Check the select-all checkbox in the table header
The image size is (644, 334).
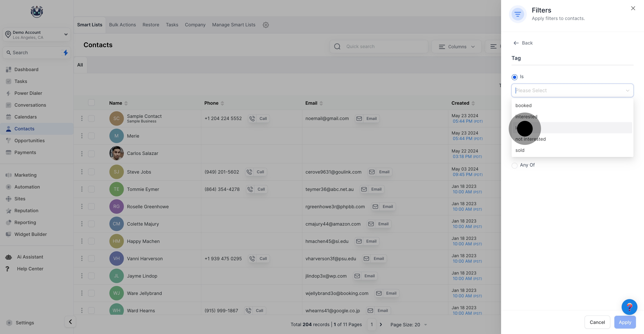tap(91, 103)
